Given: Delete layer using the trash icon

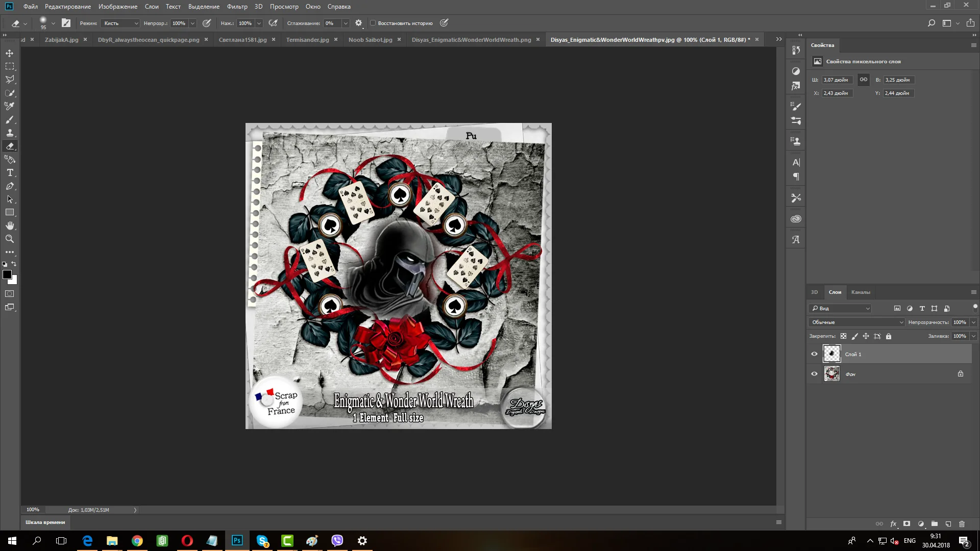Looking at the screenshot, I should coord(962,524).
